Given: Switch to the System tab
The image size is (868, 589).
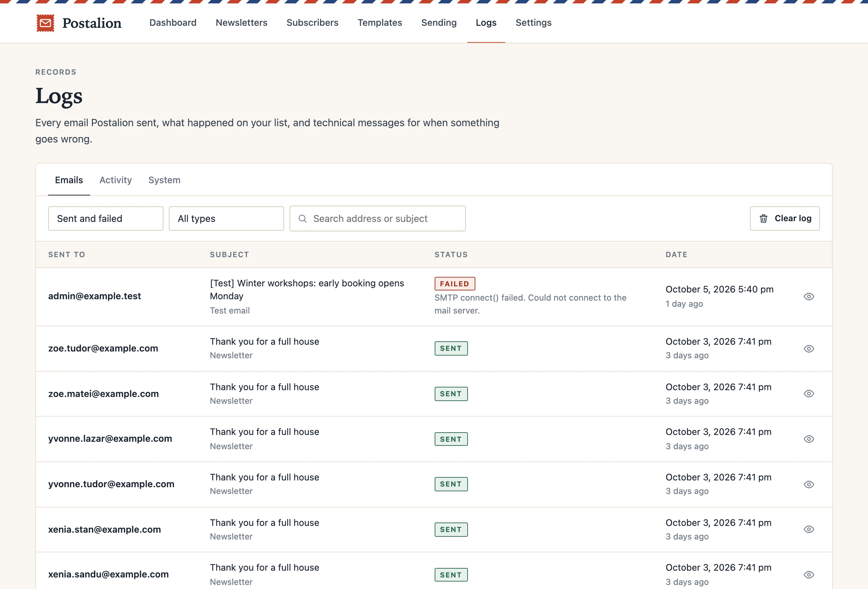Looking at the screenshot, I should click(164, 180).
